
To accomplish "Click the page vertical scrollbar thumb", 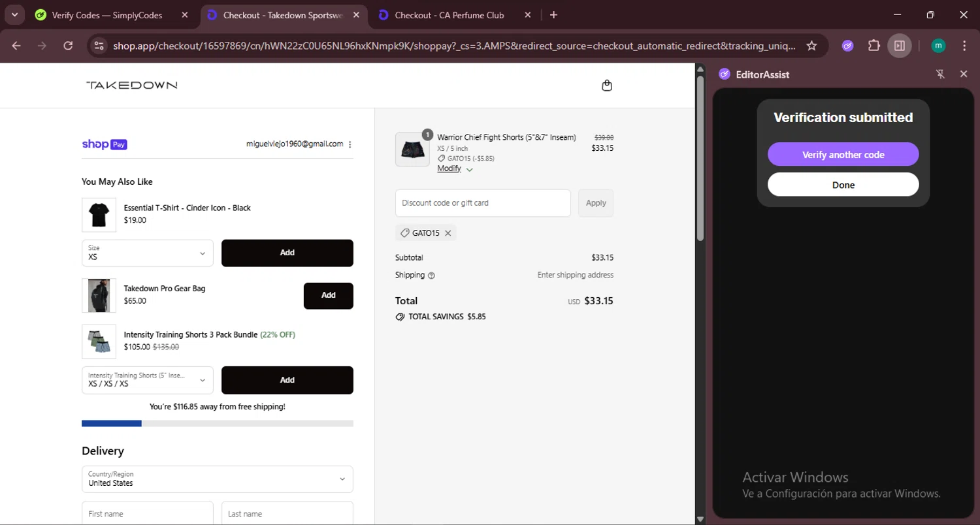I will (700, 159).
